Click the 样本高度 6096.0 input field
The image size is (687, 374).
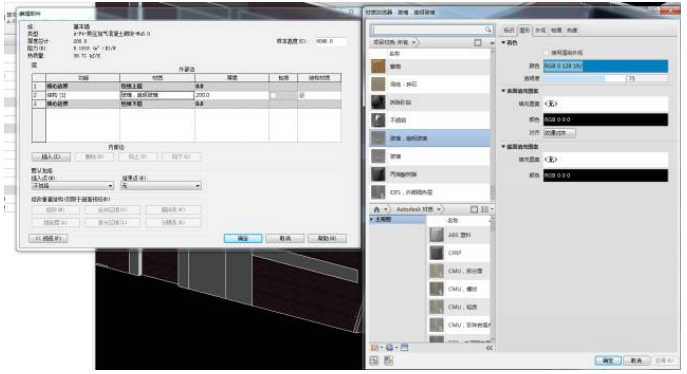pyautogui.click(x=331, y=41)
